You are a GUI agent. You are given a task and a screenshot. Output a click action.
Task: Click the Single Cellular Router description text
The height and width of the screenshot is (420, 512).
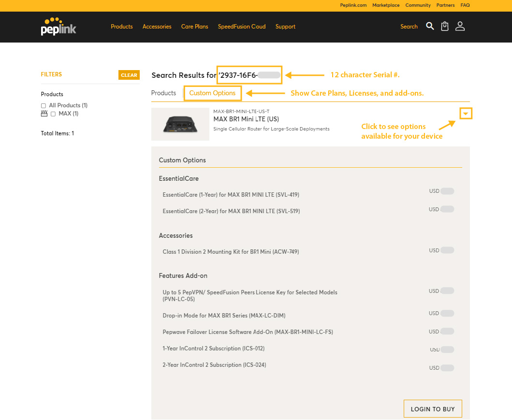pos(271,129)
